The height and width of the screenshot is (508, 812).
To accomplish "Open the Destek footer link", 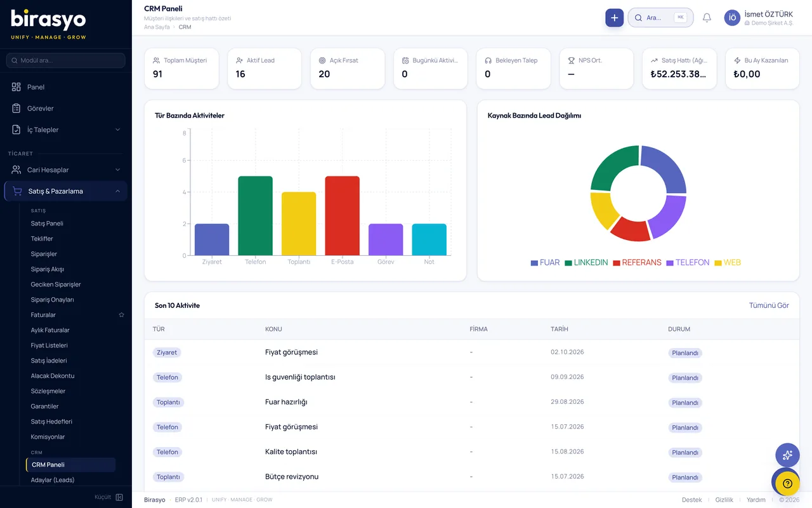I will pyautogui.click(x=691, y=500).
